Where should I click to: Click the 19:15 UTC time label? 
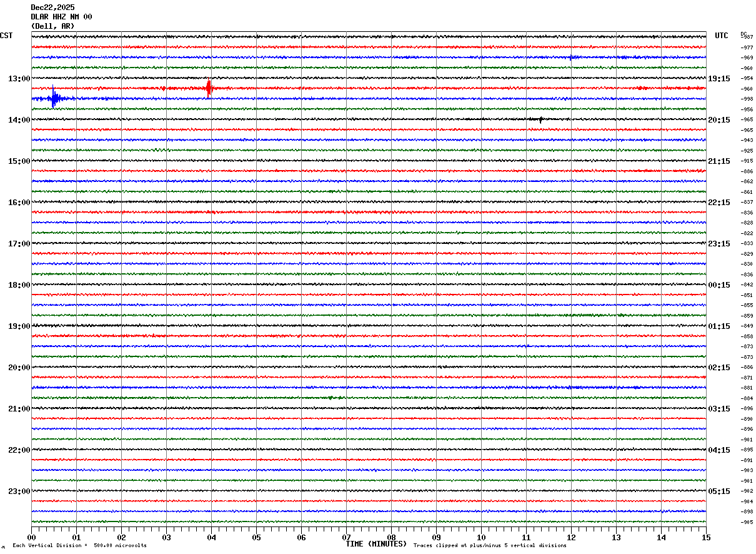point(719,79)
